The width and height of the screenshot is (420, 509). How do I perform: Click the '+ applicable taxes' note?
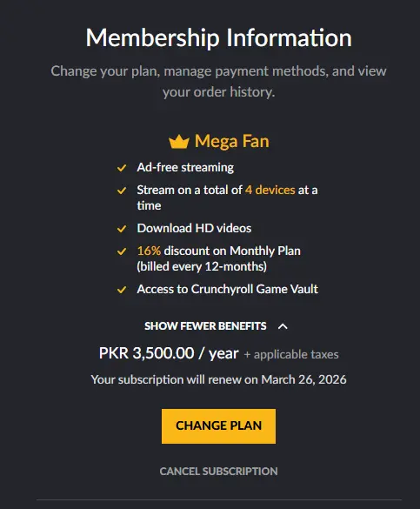(291, 354)
